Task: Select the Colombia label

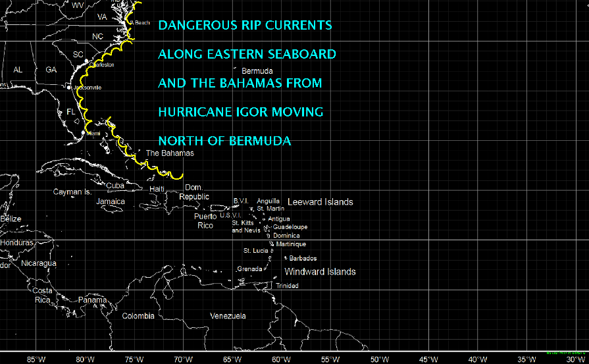Action: (x=138, y=316)
